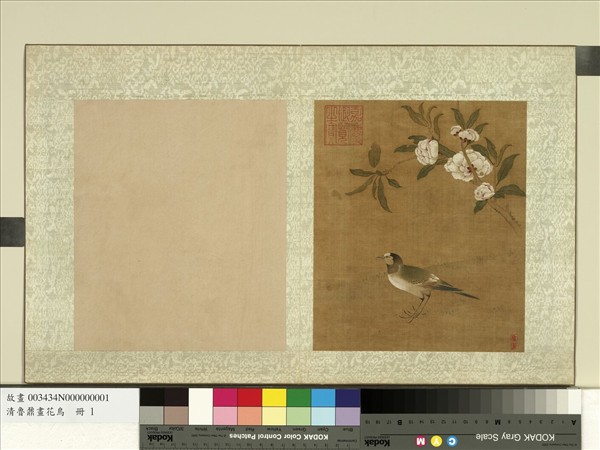Image resolution: width=600 pixels, height=450 pixels.
Task: Click the label text "故畫 003434N000000001"
Action: (x=58, y=398)
